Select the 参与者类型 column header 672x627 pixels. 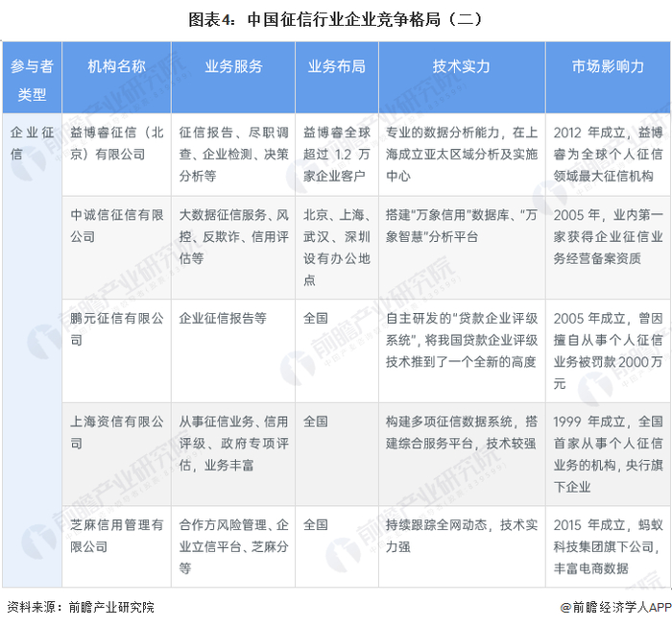pyautogui.click(x=32, y=78)
